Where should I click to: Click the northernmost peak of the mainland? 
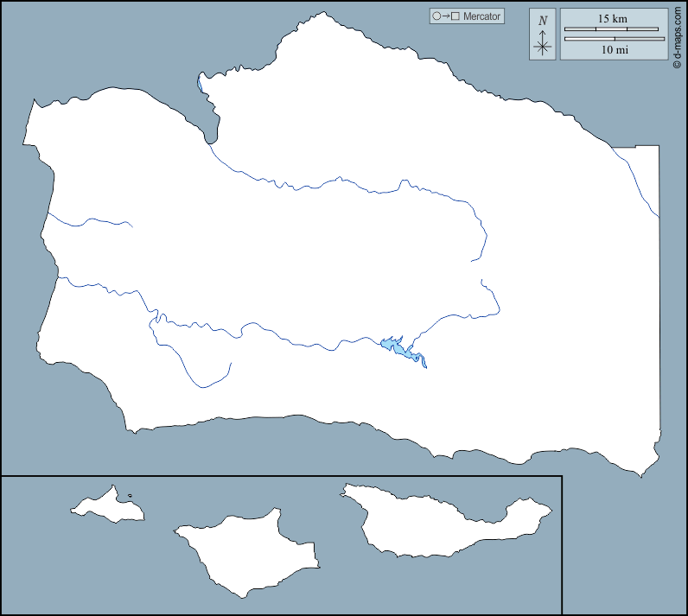[323, 14]
